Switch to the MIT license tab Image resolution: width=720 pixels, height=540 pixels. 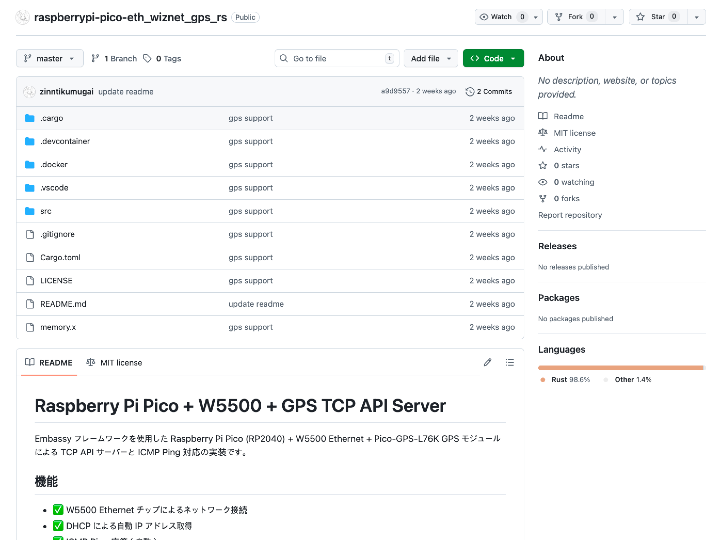click(x=114, y=362)
